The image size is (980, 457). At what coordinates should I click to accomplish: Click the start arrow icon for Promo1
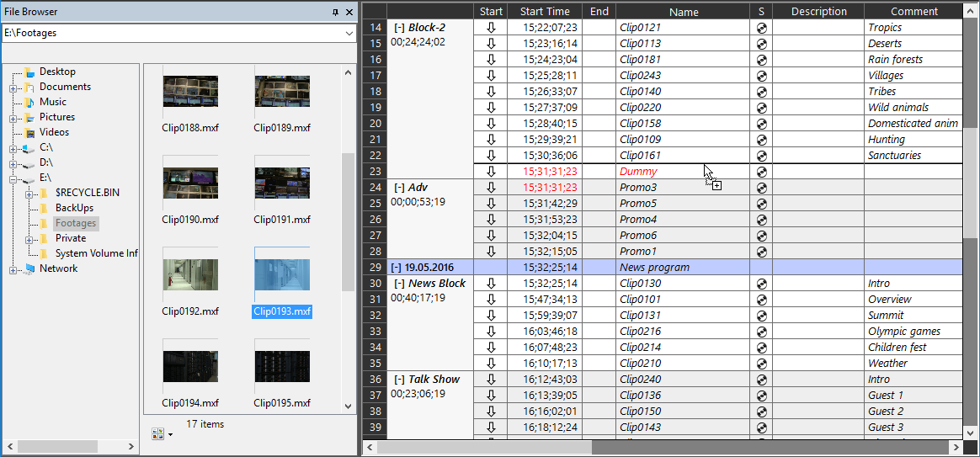click(x=491, y=252)
